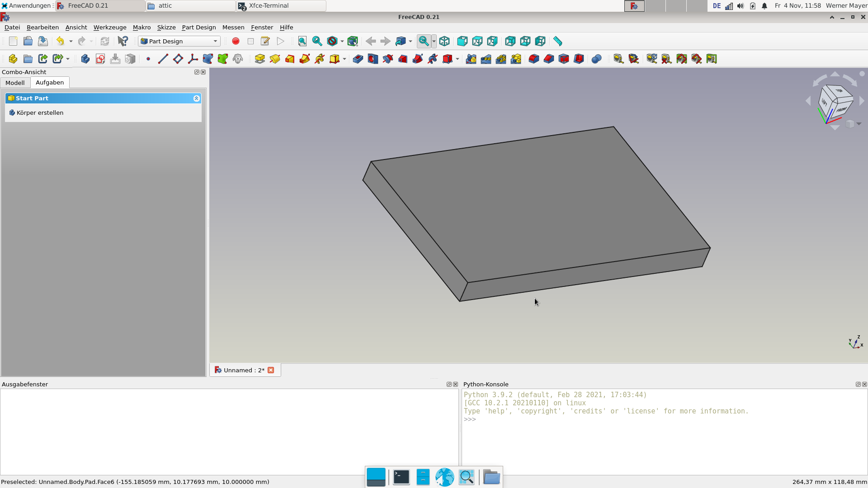The height and width of the screenshot is (488, 868).
Task: Switch to isometric view
Action: [444, 41]
